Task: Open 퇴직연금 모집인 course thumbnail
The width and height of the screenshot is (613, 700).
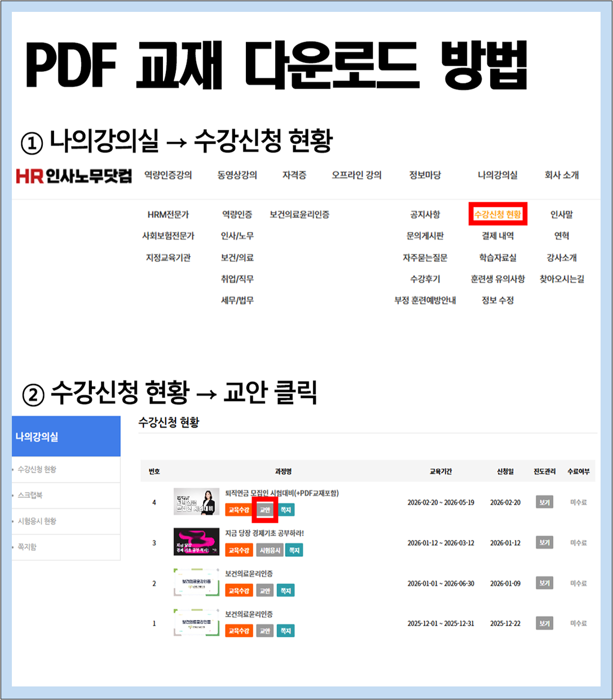Action: tap(196, 501)
